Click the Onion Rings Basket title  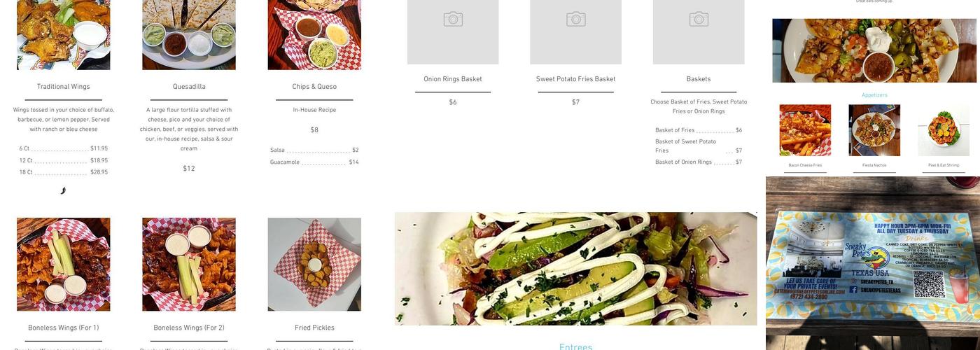pyautogui.click(x=453, y=79)
